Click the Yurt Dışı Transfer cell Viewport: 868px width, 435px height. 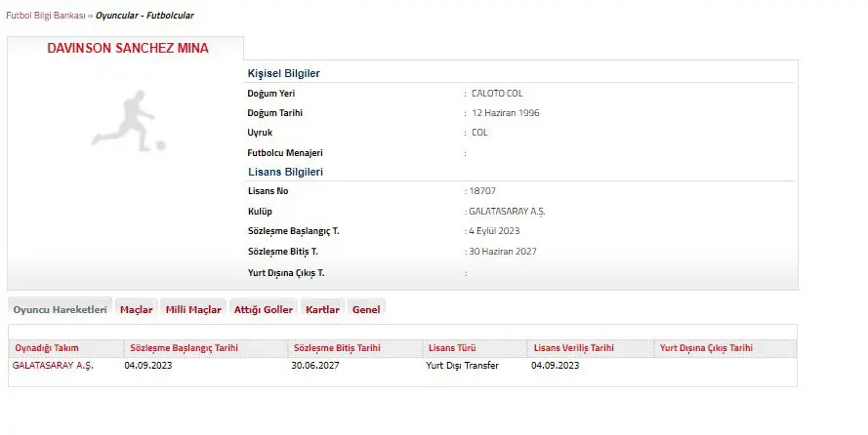point(462,366)
